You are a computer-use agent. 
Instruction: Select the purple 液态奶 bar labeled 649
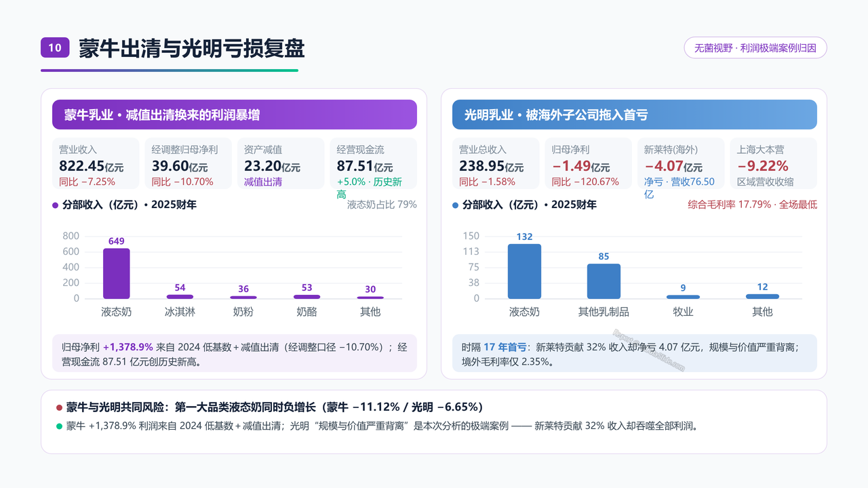[116, 273]
